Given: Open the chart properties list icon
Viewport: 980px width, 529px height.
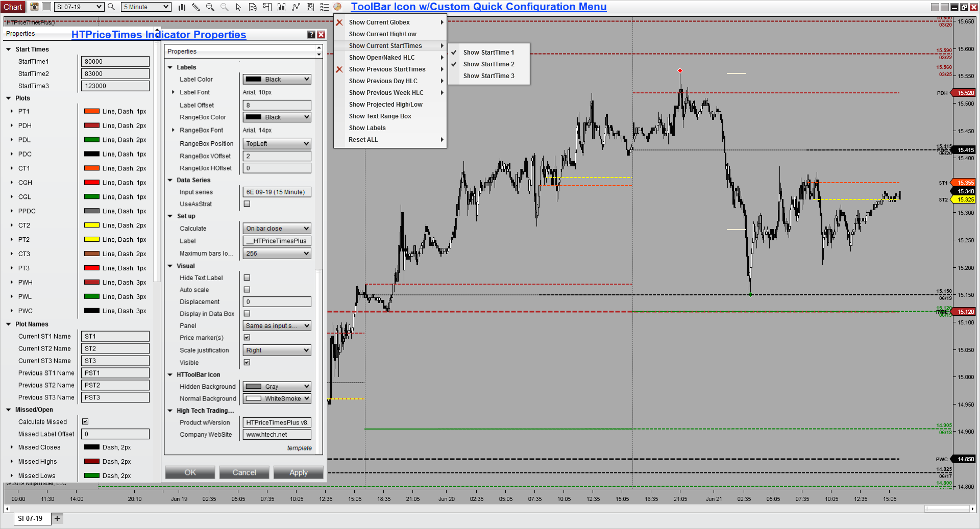Looking at the screenshot, I should point(324,7).
